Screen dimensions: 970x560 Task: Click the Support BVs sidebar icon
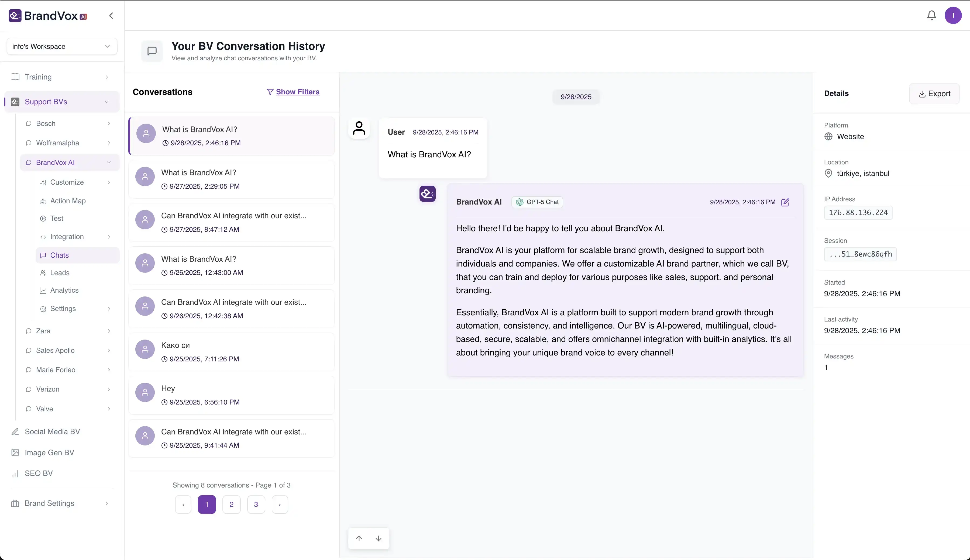15,102
